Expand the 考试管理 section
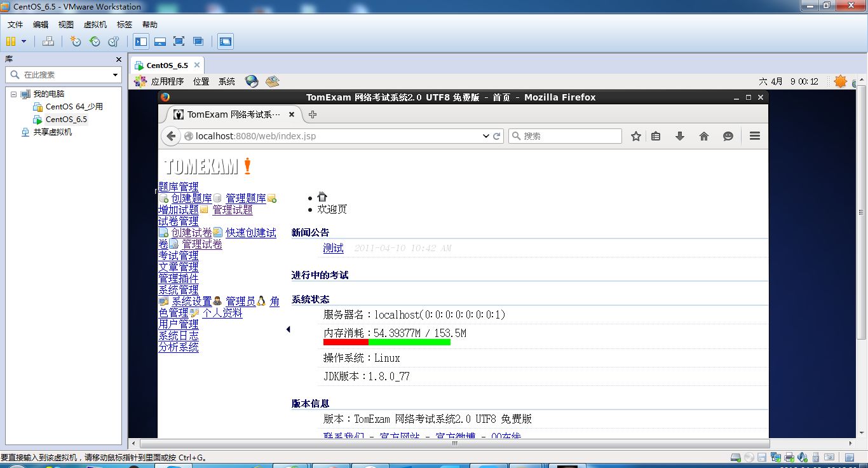 point(179,256)
